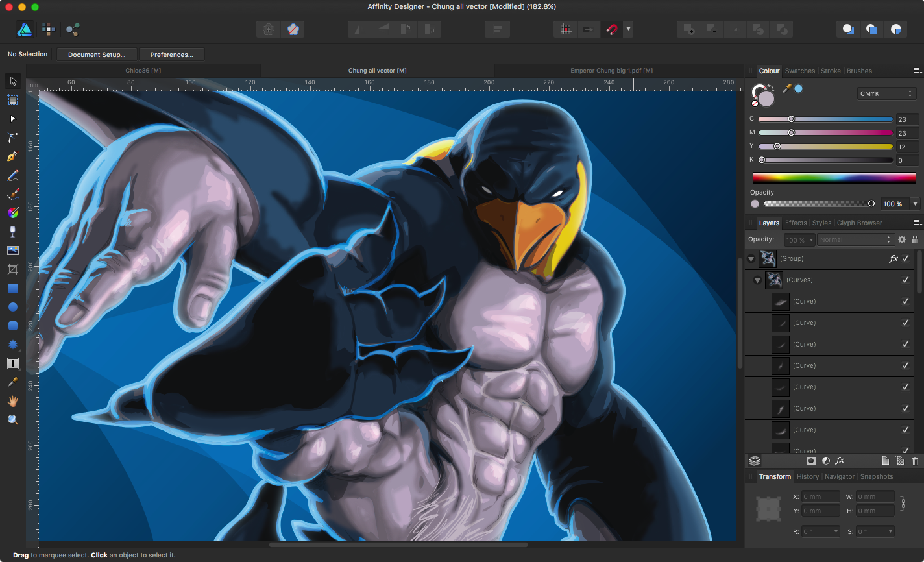The width and height of the screenshot is (924, 562).
Task: Switch to the Draw persona
Action: 25,29
